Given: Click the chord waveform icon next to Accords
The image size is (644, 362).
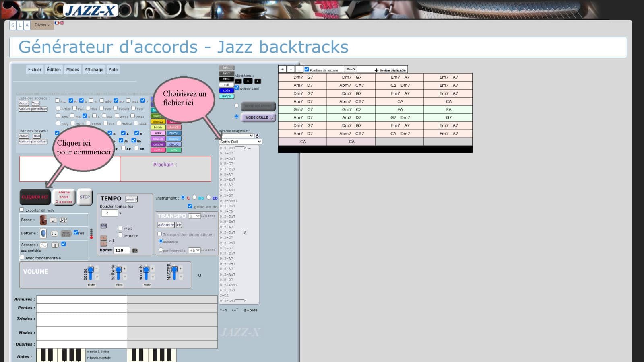Looking at the screenshot, I should [x=43, y=245].
